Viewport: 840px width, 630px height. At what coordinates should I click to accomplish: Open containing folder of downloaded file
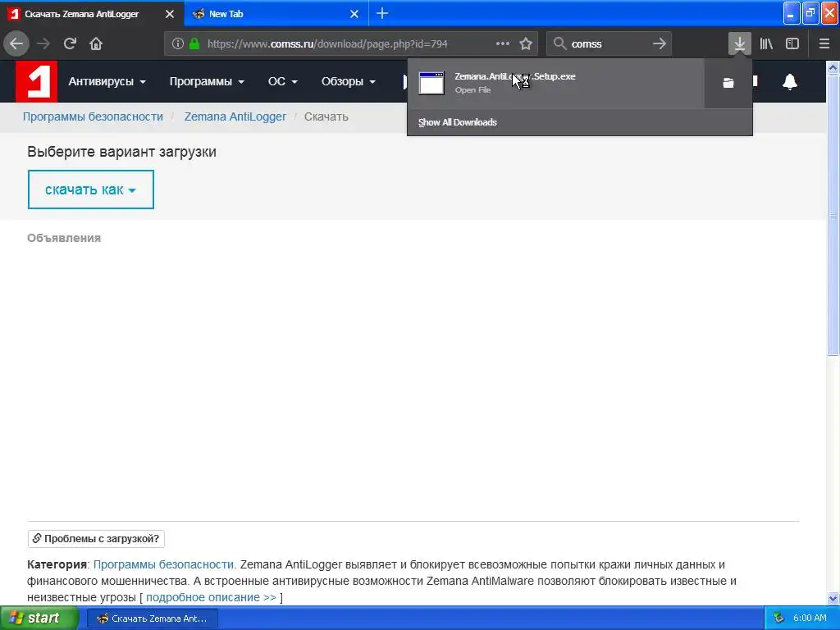tap(728, 83)
